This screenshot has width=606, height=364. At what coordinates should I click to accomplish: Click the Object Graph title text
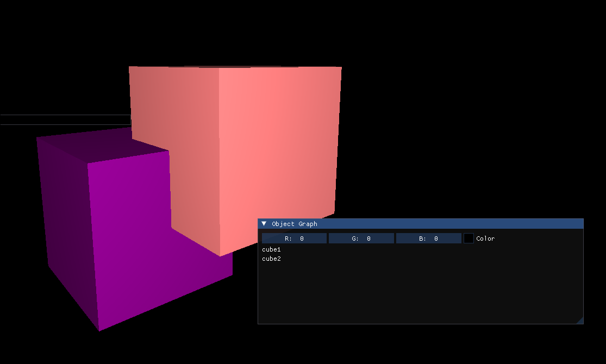[x=294, y=224]
